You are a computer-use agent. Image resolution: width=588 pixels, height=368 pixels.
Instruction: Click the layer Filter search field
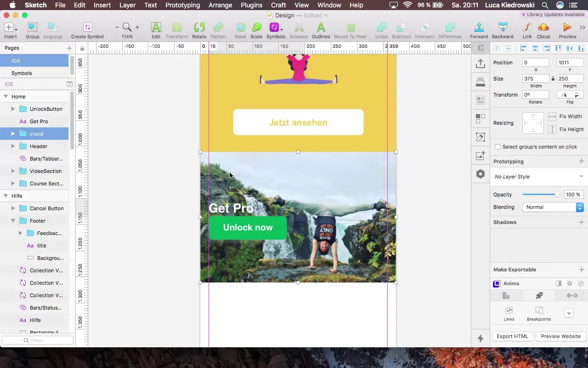pos(37,340)
